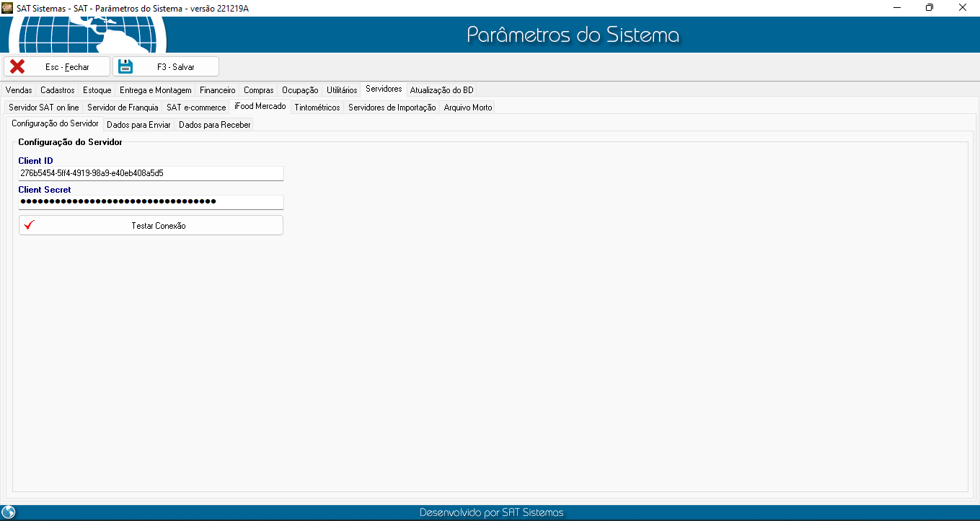Open the Arquivo Morto tab

(x=468, y=108)
